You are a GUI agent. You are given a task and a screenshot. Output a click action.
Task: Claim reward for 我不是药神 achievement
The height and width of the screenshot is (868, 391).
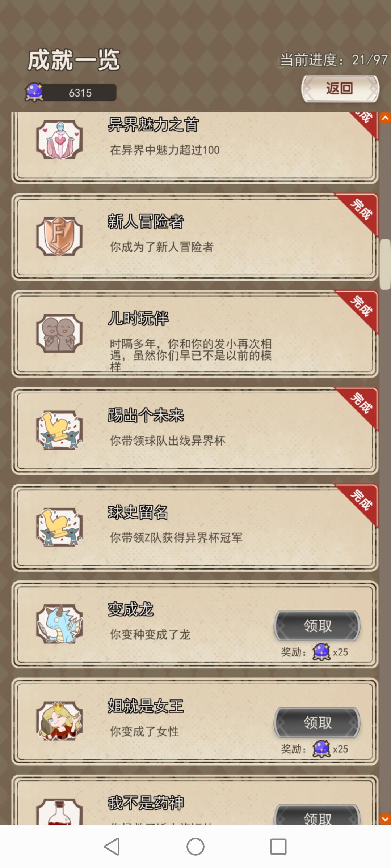pos(317,815)
